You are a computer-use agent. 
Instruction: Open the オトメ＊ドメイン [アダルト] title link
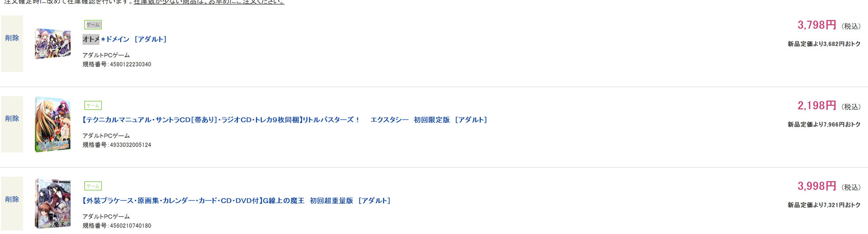click(x=125, y=39)
